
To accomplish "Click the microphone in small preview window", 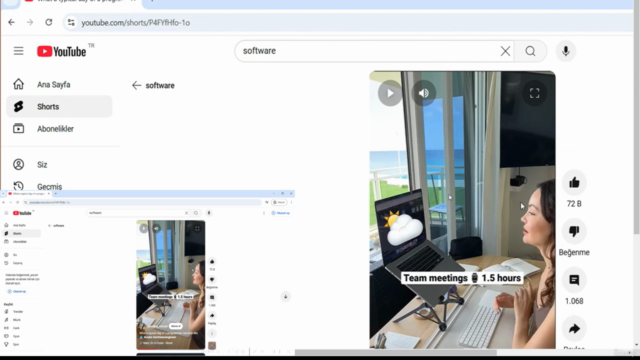I will pos(209,213).
